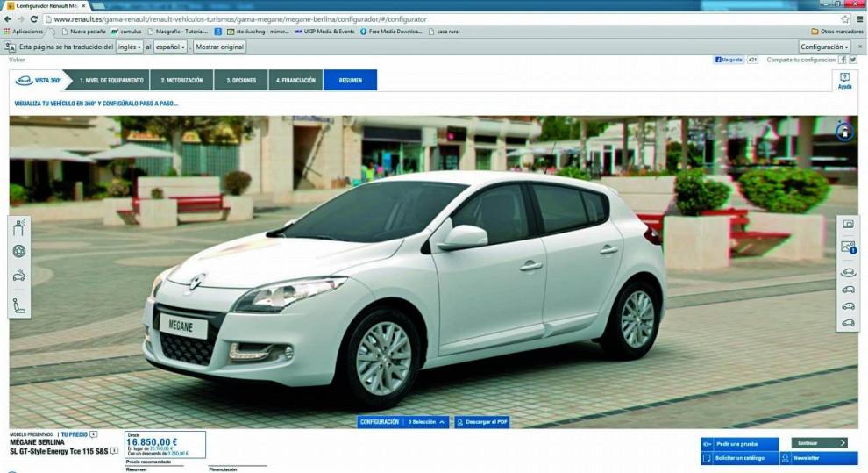Open the Nueva pestaña bookmark

click(x=83, y=32)
